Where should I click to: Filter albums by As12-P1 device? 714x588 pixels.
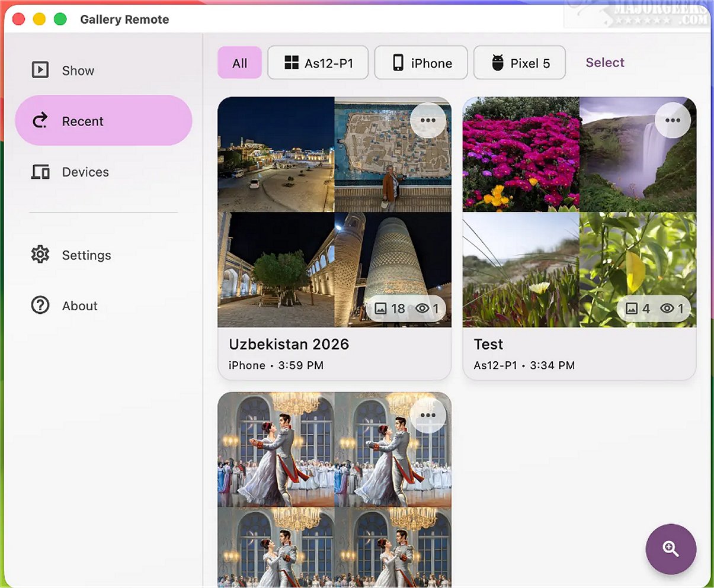coord(318,63)
